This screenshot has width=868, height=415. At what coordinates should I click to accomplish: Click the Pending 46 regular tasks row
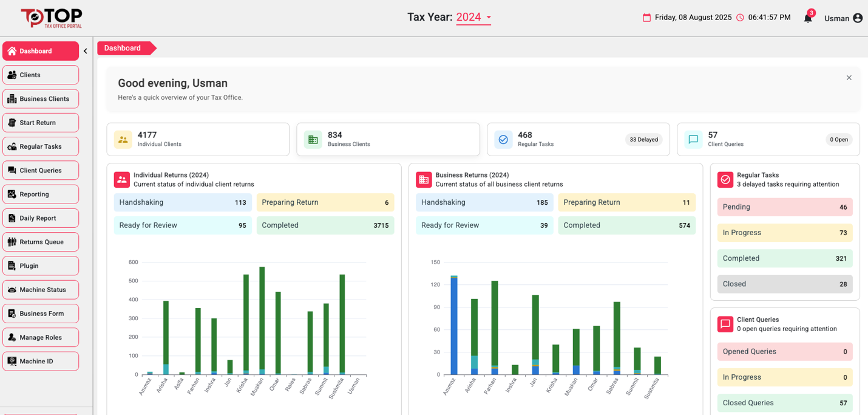pos(784,207)
